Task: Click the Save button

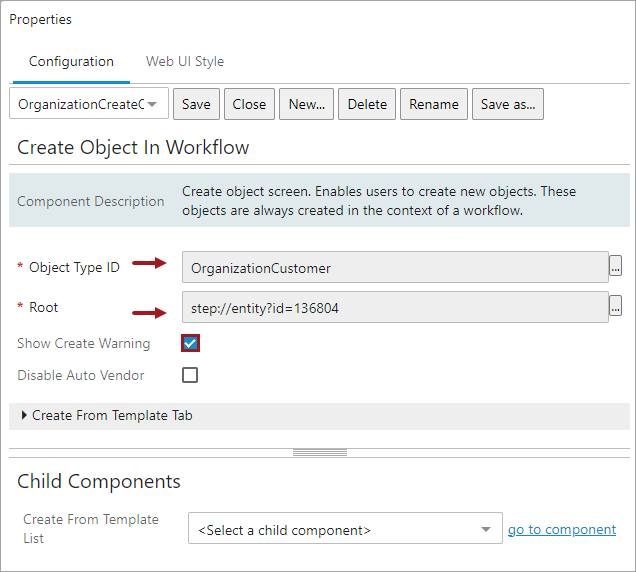Action: click(196, 104)
